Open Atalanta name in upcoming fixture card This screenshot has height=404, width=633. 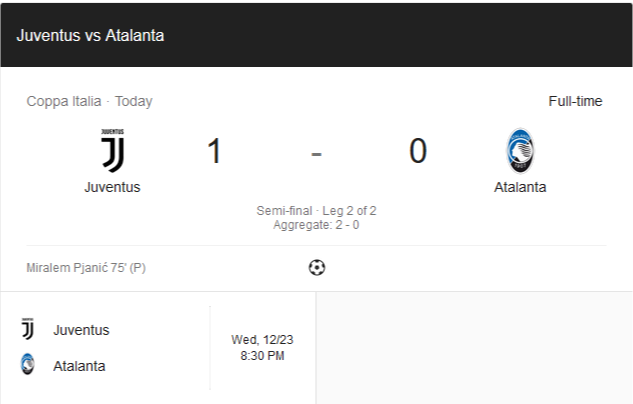79,366
